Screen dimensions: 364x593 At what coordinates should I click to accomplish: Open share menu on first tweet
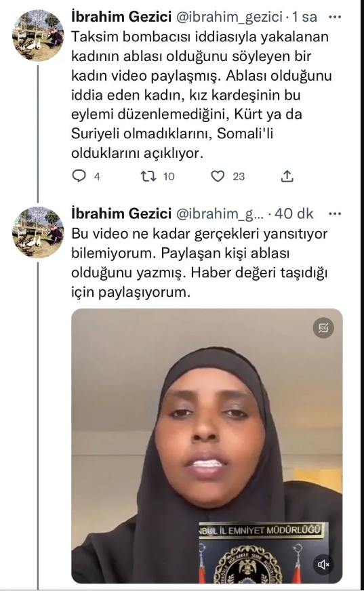tap(287, 176)
